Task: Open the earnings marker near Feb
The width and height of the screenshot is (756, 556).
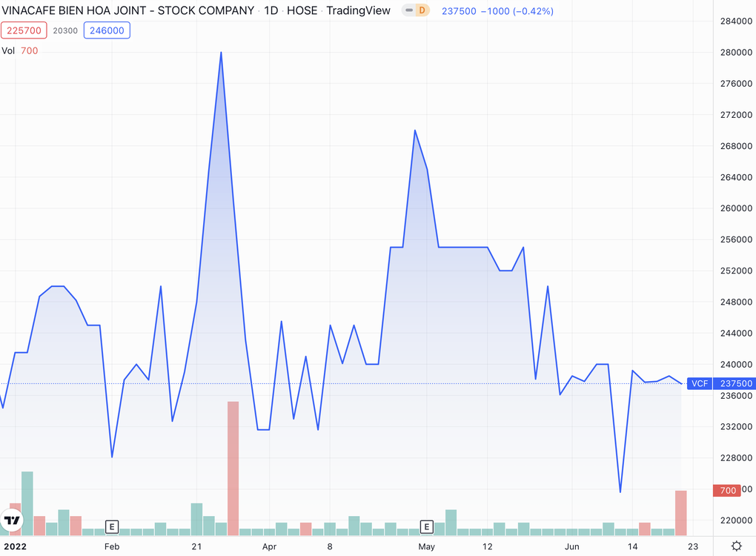Action: point(112,526)
